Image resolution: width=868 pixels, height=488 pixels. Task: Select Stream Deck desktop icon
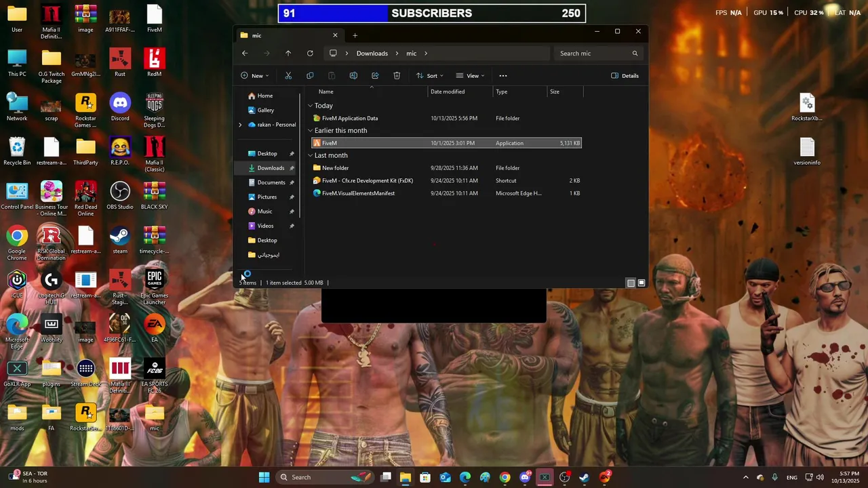point(85,373)
